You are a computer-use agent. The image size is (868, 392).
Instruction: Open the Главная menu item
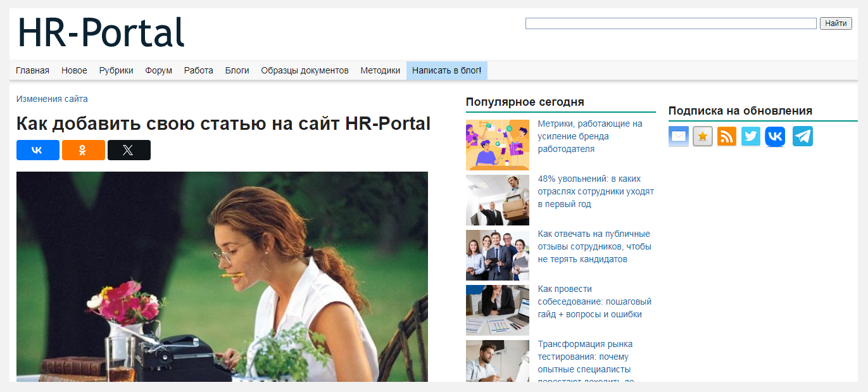32,70
